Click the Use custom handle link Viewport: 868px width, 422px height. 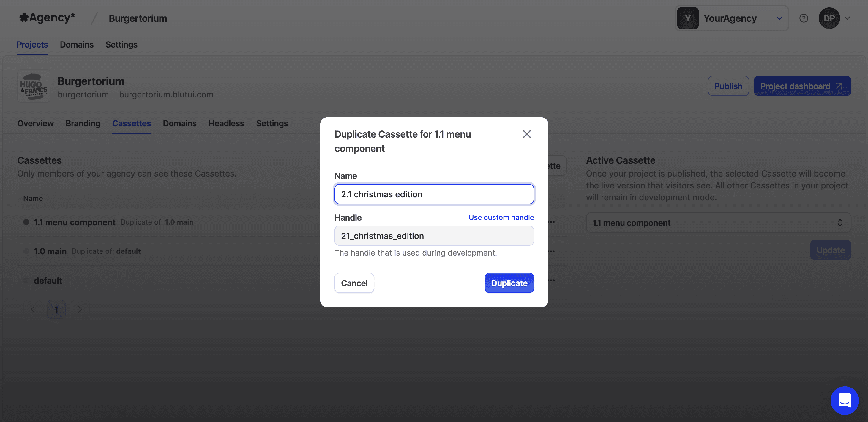point(501,218)
